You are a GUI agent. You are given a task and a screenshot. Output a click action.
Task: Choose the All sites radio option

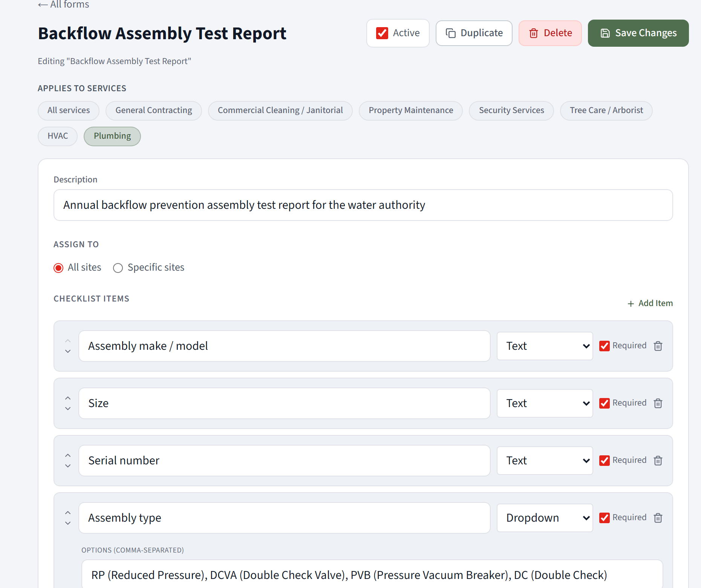point(58,268)
